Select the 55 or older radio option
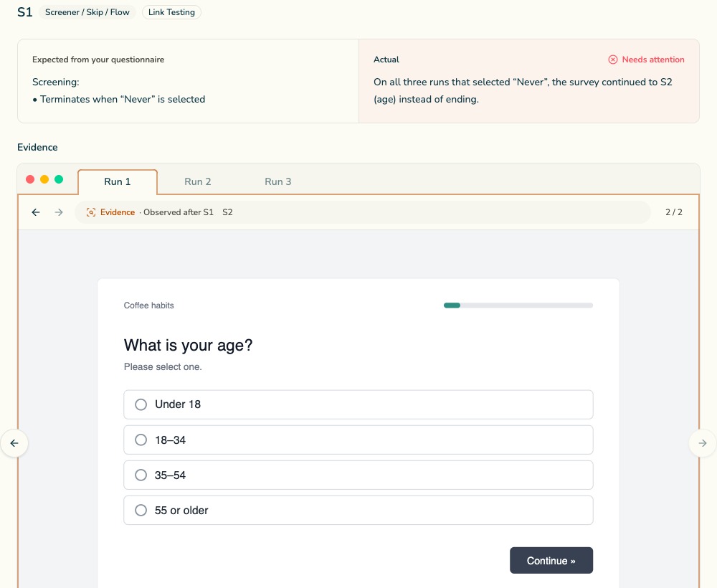 (358, 511)
